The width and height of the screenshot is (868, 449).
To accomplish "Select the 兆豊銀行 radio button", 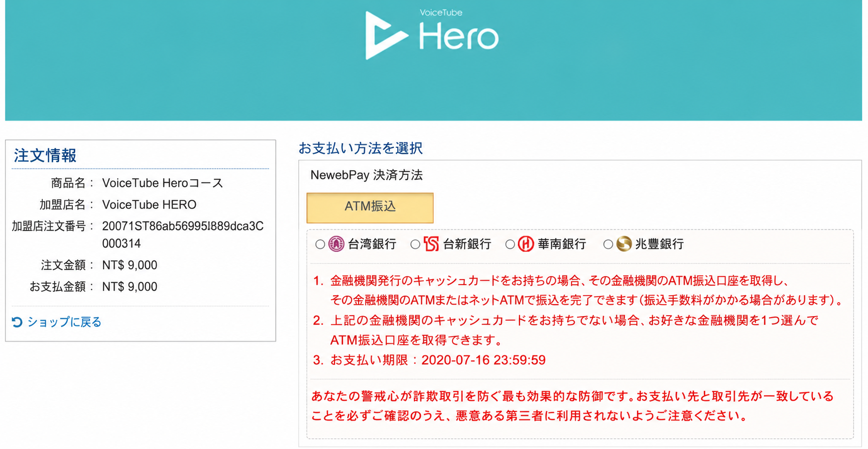I will [608, 244].
